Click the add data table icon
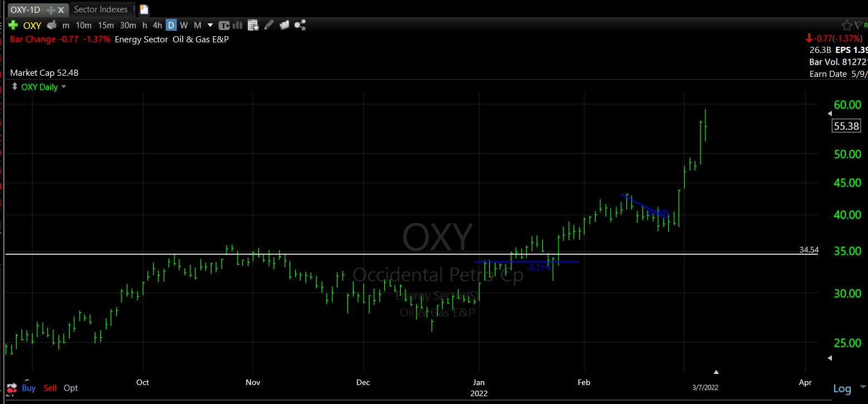Viewport: 868px width, 404px height. pos(253,25)
